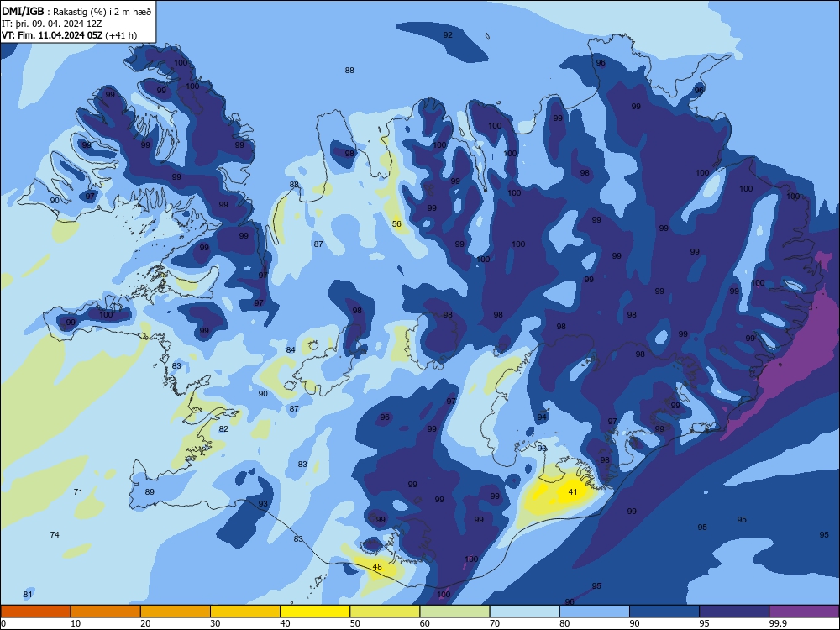Screen dimensions: 840x630
Task: Click the value 88 over northern sea
Action: pos(349,71)
